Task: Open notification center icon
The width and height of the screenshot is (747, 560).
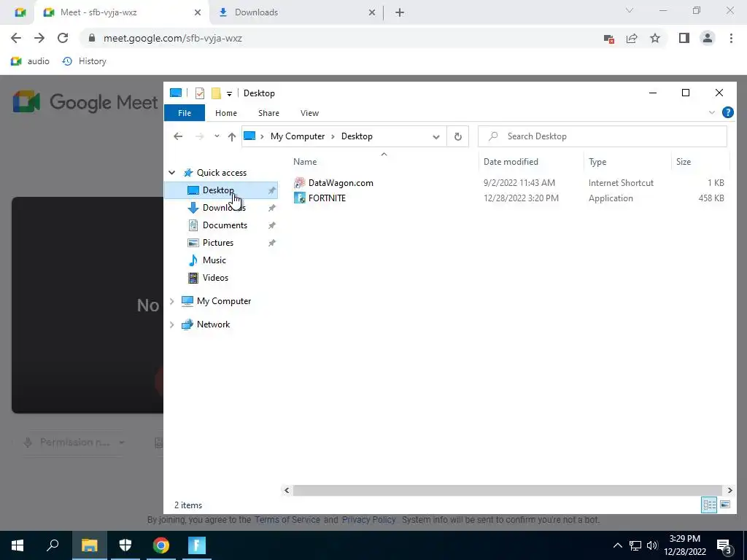Action: (724, 546)
